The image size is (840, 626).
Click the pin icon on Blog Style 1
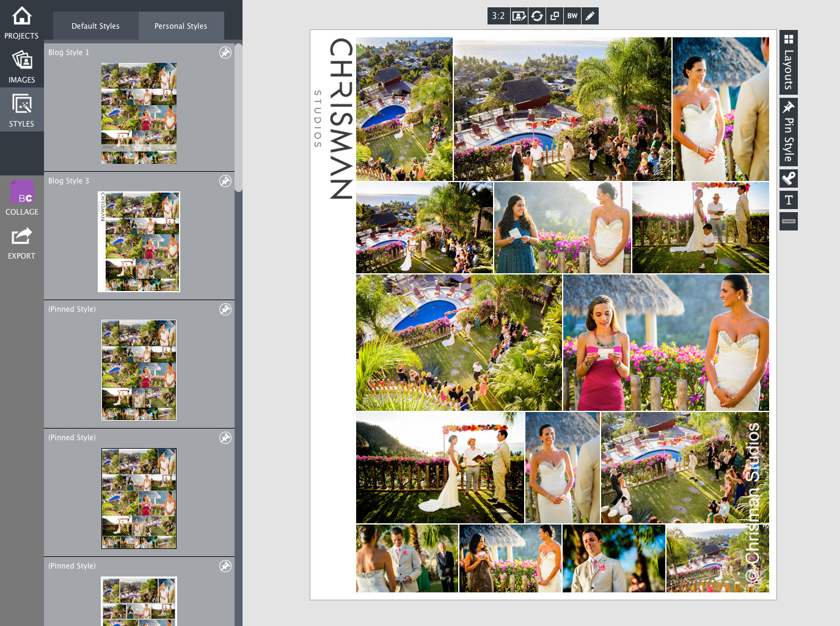(225, 53)
